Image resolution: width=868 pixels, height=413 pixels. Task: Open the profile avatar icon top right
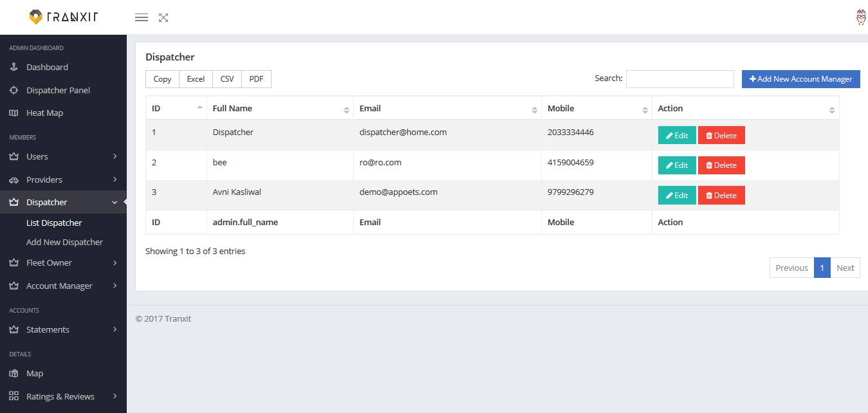[860, 17]
